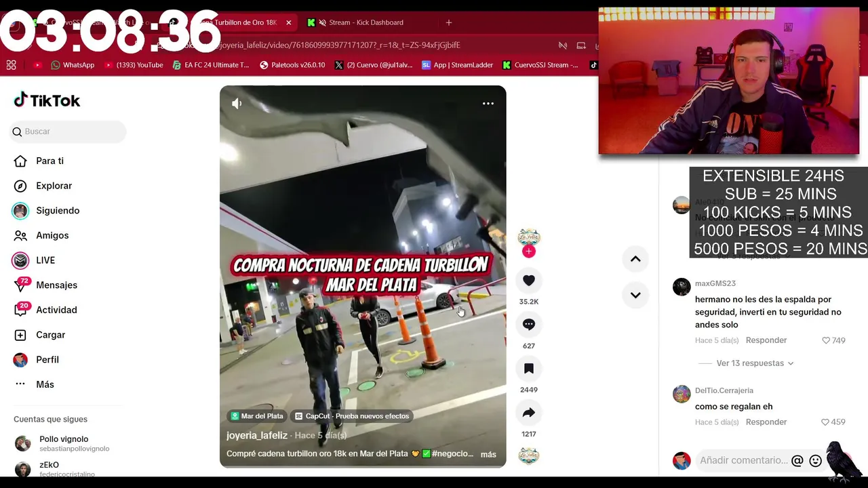Viewport: 868px width, 488px height.
Task: Open zEkO followed account
Action: [x=56, y=469]
